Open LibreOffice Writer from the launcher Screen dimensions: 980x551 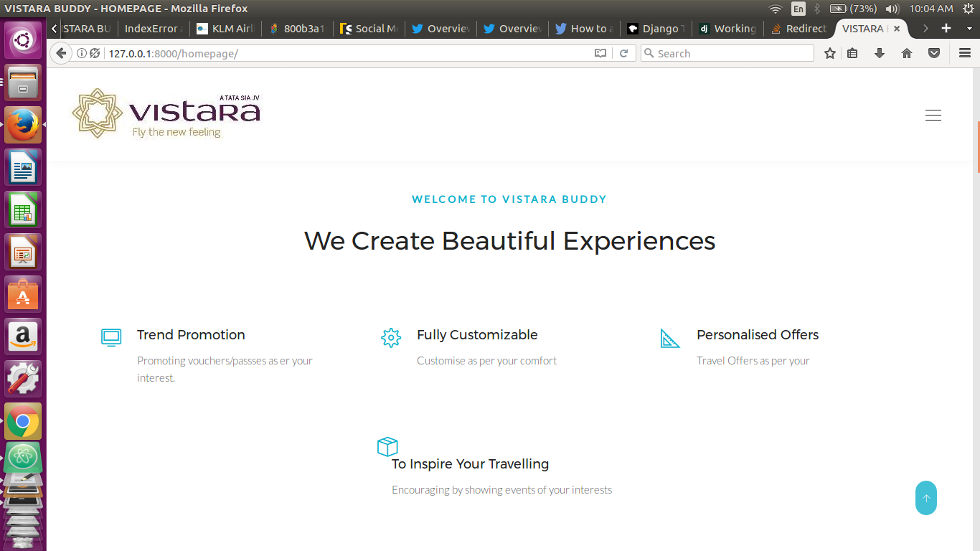23,167
